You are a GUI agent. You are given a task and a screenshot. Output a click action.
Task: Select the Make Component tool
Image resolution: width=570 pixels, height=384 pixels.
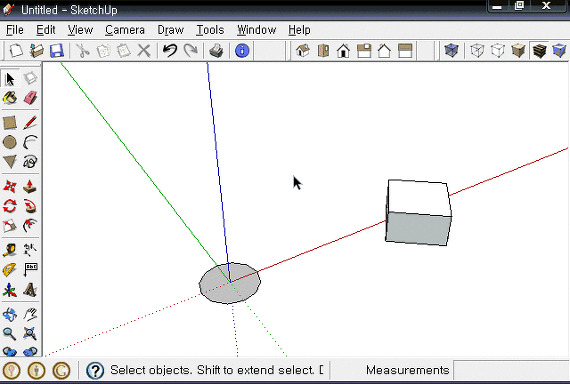coord(30,78)
